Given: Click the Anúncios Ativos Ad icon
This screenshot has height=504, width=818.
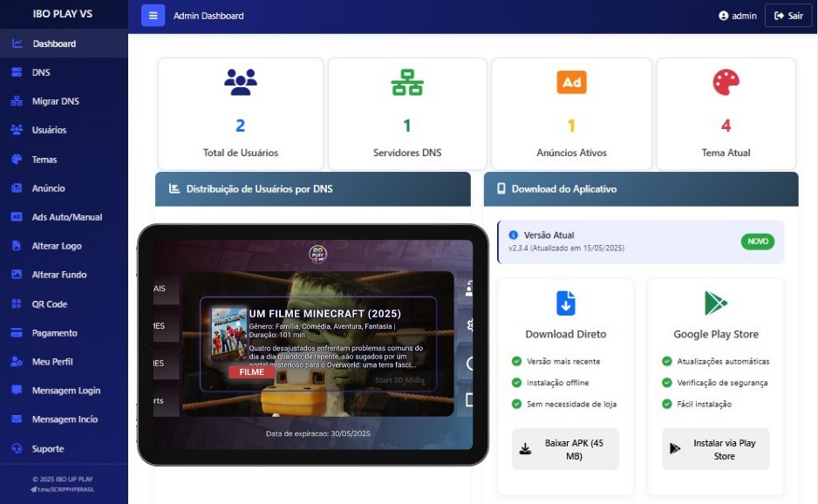Looking at the screenshot, I should click(572, 83).
